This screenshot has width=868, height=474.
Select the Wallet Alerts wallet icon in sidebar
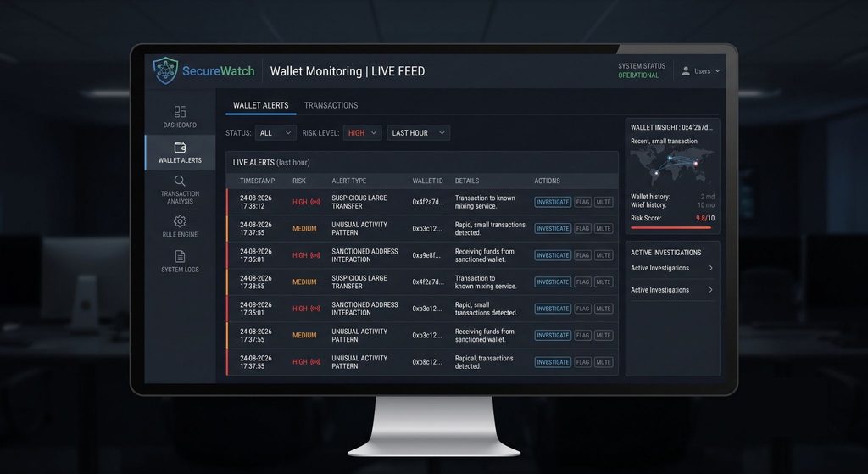180,148
